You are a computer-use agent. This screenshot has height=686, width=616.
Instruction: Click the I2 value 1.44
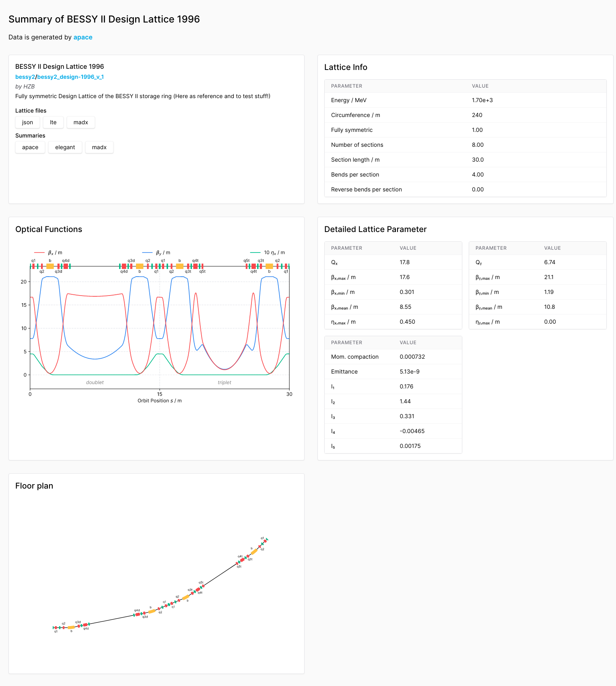point(405,401)
